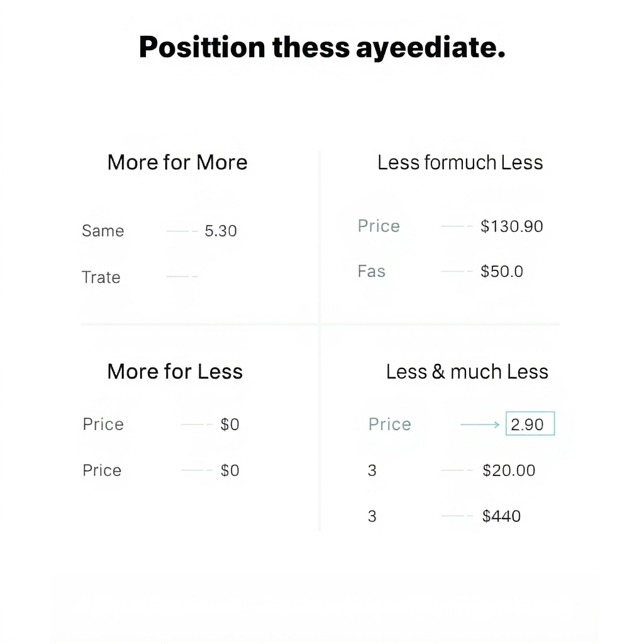Click the first $0 price value
Image resolution: width=644 pixels, height=644 pixels.
pos(230,425)
